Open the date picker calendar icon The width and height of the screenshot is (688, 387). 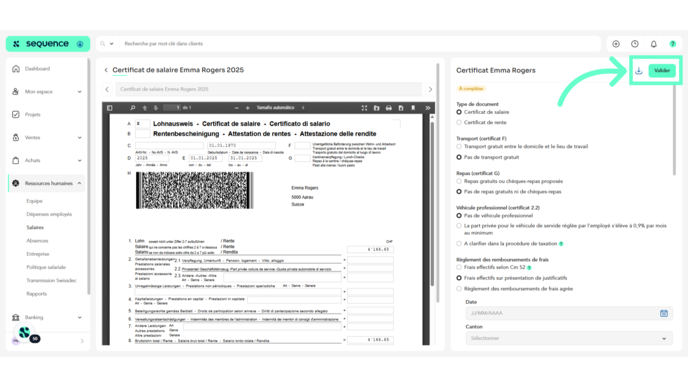tap(663, 313)
